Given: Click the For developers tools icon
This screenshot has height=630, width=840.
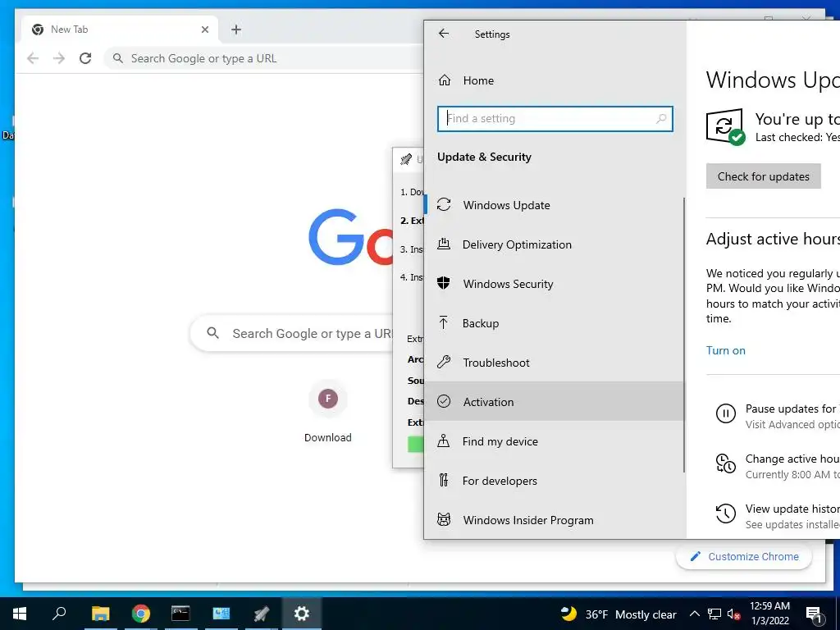Looking at the screenshot, I should [x=444, y=480].
